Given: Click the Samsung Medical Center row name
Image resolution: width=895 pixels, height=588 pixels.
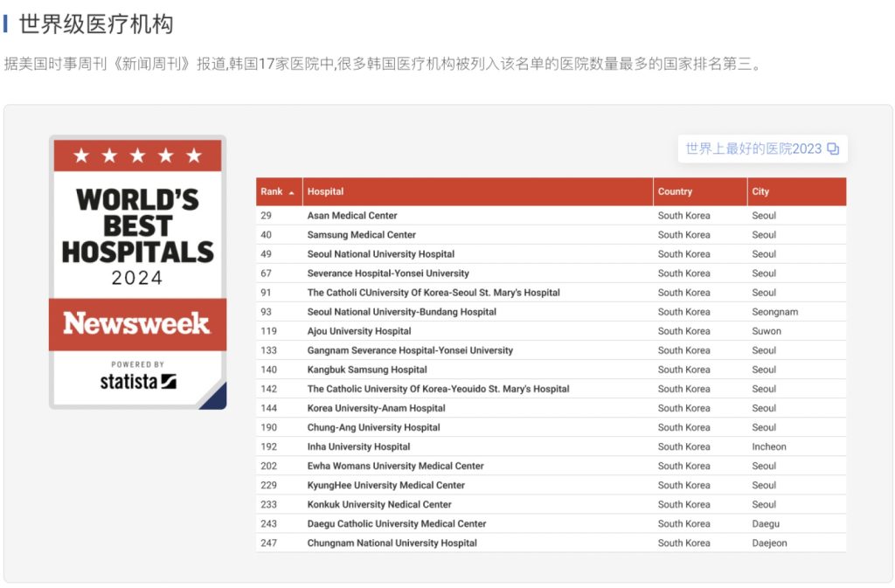Looking at the screenshot, I should 361,235.
